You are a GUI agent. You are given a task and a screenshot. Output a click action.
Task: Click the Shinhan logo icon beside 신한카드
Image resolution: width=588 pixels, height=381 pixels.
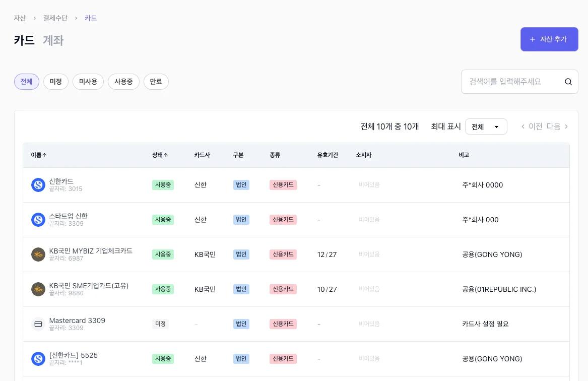[38, 185]
